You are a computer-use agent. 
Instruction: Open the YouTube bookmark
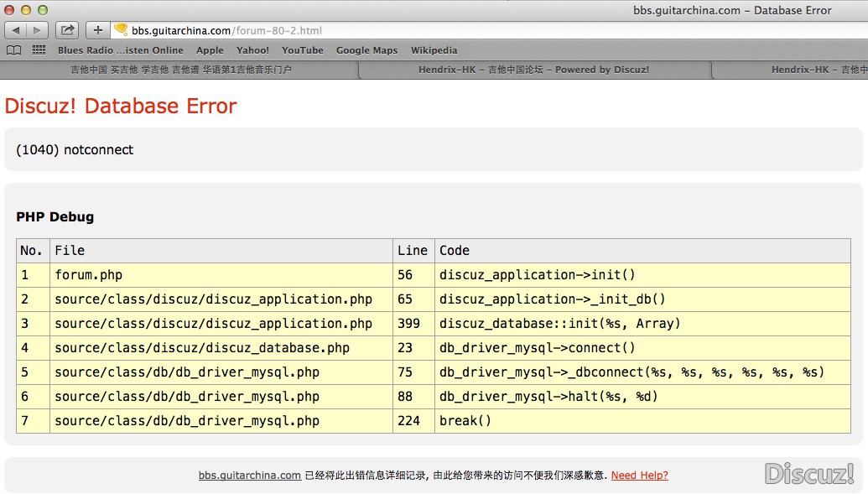(302, 50)
